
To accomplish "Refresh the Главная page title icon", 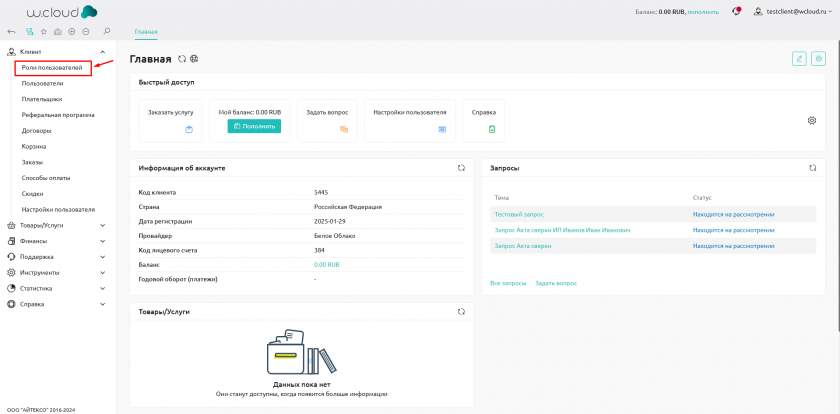I will [181, 59].
